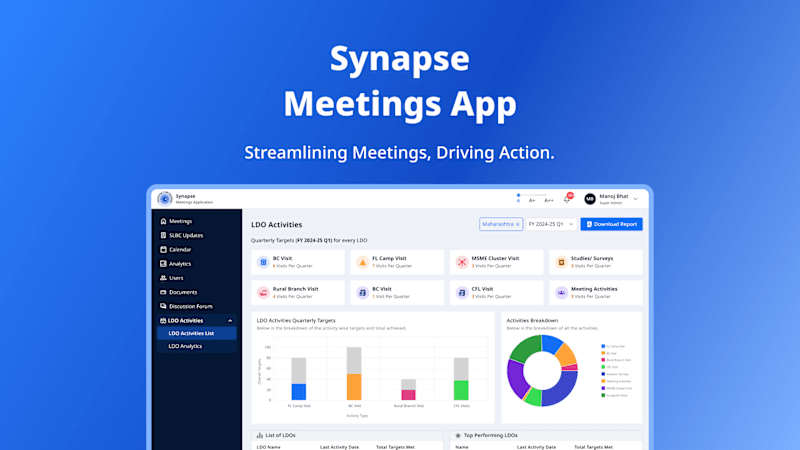
Task: Click the FL Camp Visit card title
Action: 389,259
